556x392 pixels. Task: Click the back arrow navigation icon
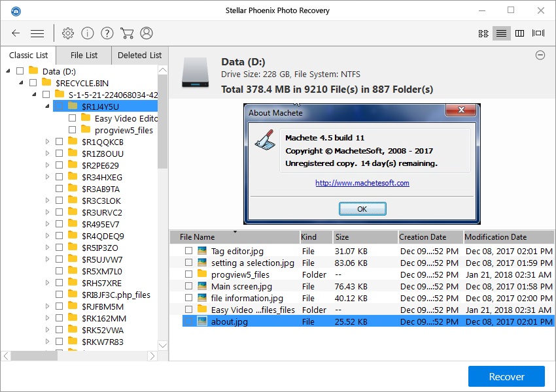point(15,33)
